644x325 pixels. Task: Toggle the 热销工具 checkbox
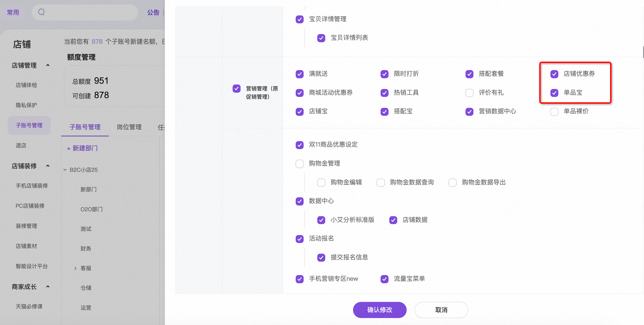tap(385, 93)
